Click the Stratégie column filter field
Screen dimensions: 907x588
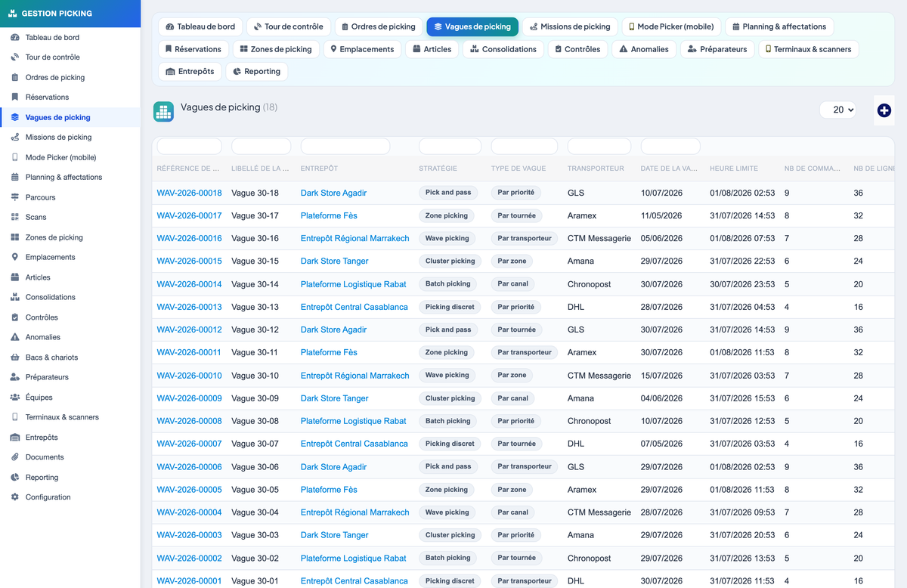(450, 146)
